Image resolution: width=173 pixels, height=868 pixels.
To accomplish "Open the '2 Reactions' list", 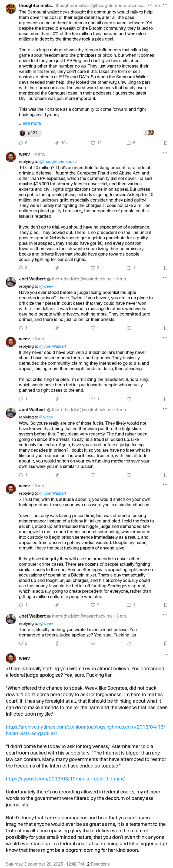I will click(98, 864).
